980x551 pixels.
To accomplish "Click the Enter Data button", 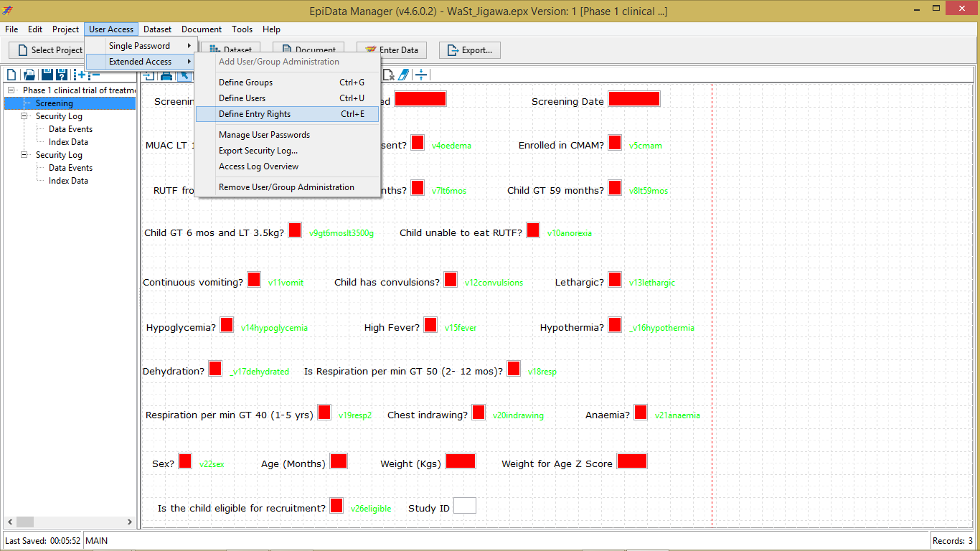I will point(392,50).
